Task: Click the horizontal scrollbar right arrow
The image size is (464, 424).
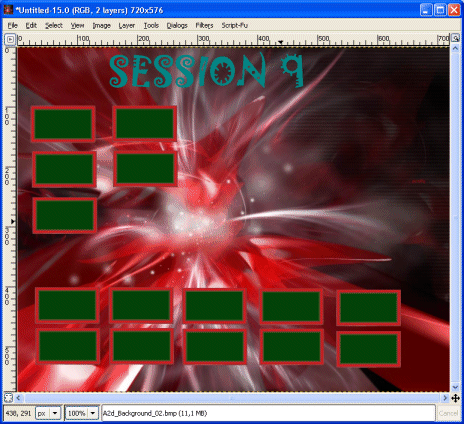Action: pos(445,398)
